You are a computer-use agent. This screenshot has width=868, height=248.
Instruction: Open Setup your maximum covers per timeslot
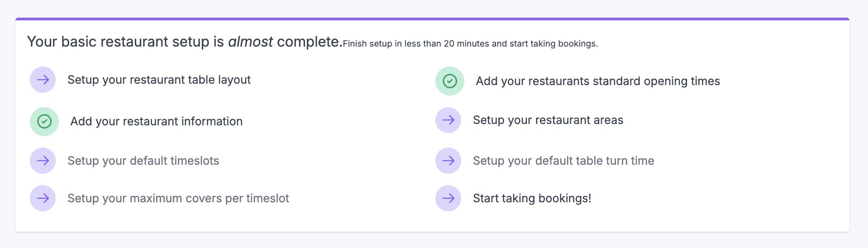pyautogui.click(x=178, y=198)
